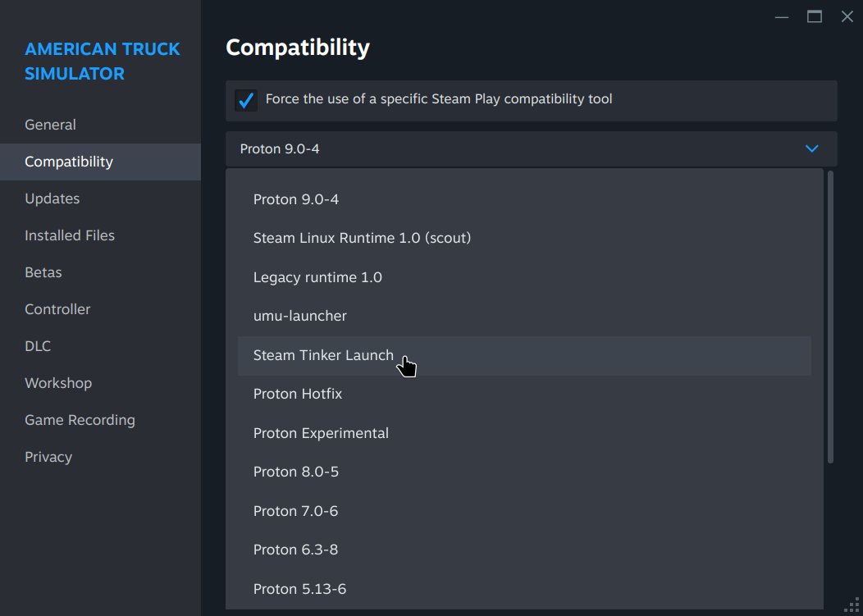Maximize the properties window
Viewport: 863px width, 616px height.
point(815,16)
